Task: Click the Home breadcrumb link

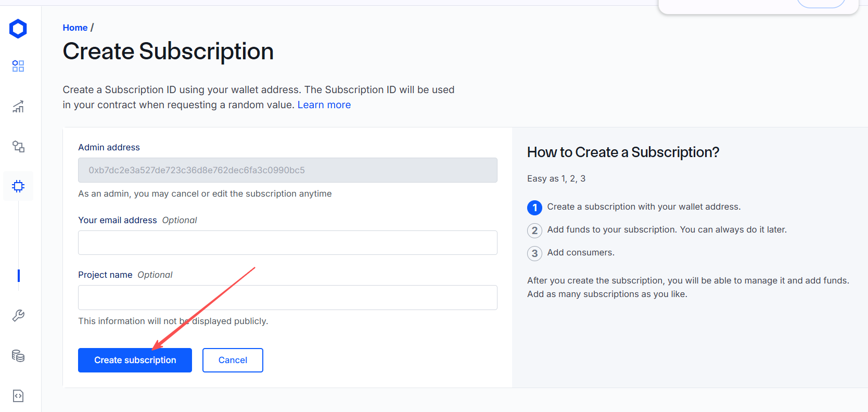Action: click(x=75, y=28)
